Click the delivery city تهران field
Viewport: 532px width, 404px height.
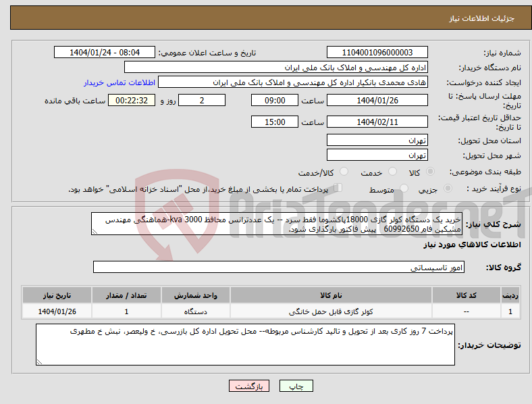pos(377,155)
